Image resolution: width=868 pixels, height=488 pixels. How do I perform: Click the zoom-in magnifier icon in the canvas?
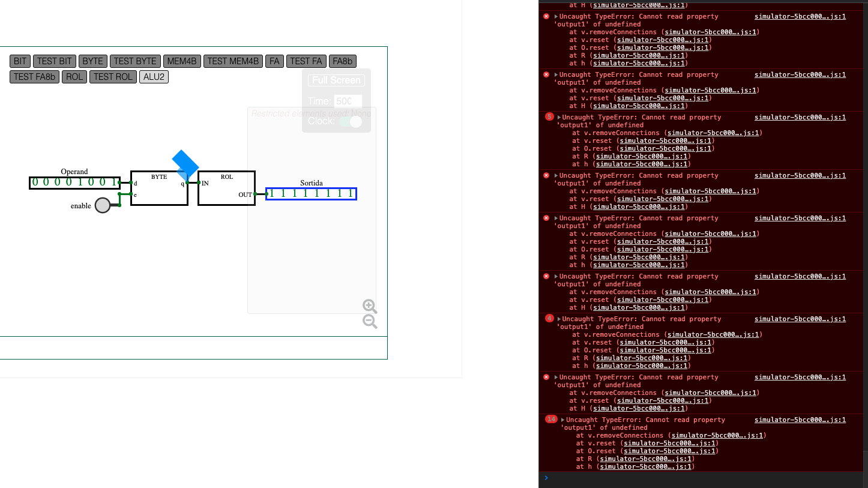[370, 306]
